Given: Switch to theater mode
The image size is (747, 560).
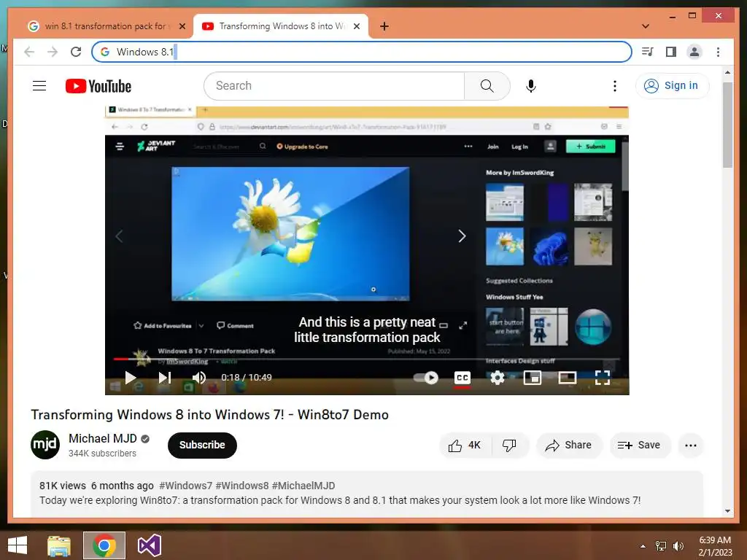Looking at the screenshot, I should (x=567, y=378).
